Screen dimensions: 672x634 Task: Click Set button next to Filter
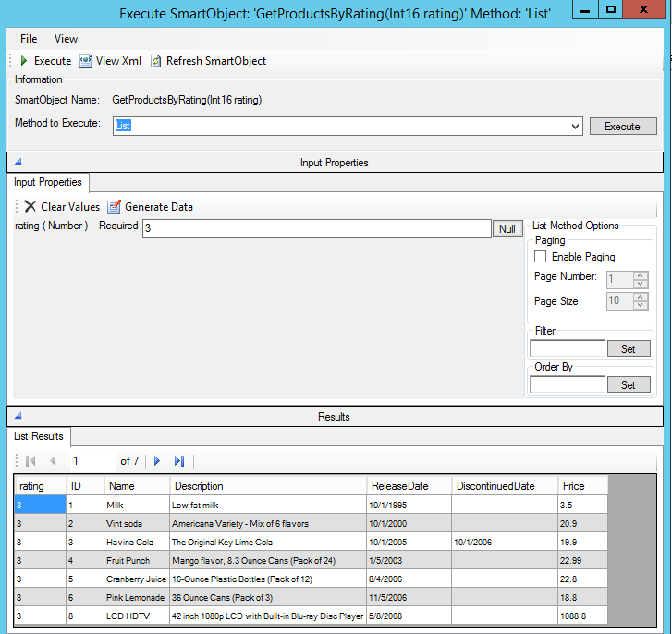[x=629, y=349]
